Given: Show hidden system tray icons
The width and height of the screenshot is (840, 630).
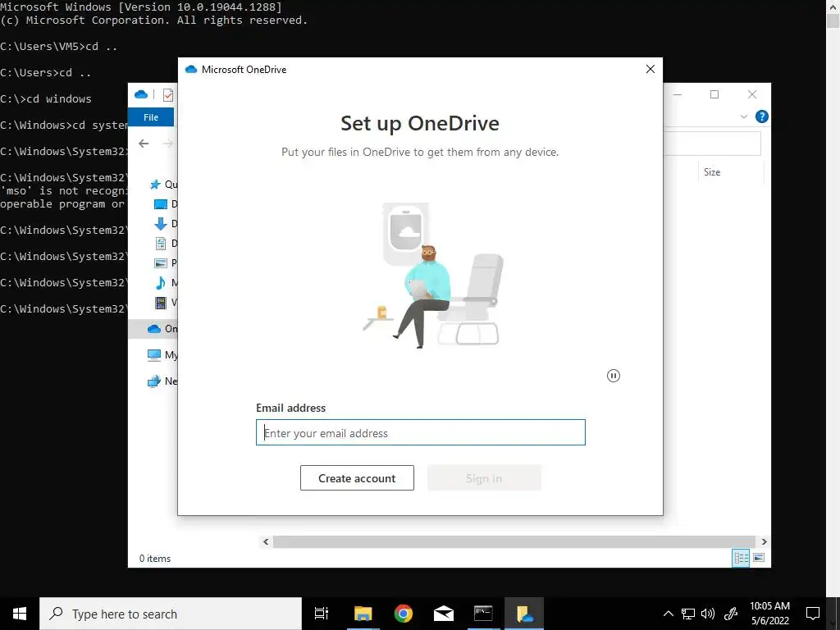Looking at the screenshot, I should click(668, 614).
